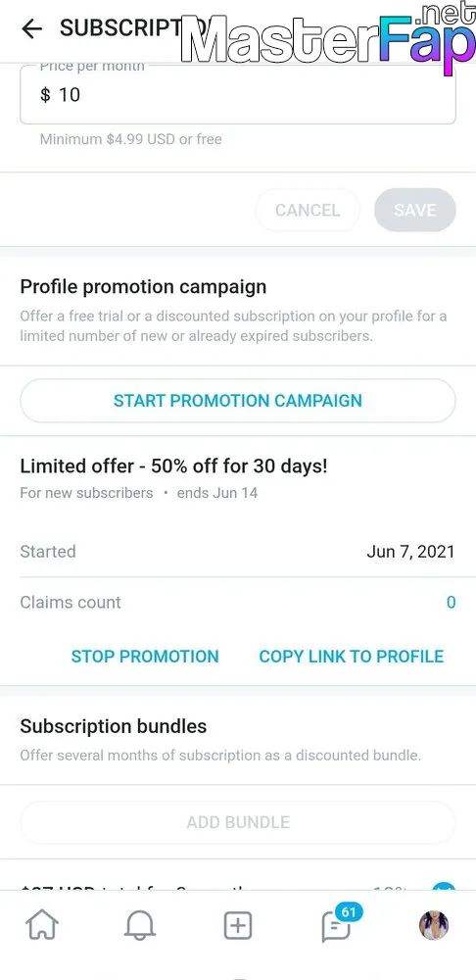The image size is (476, 980).
Task: Select the Limited offer 50% off heading
Action: 173,466
